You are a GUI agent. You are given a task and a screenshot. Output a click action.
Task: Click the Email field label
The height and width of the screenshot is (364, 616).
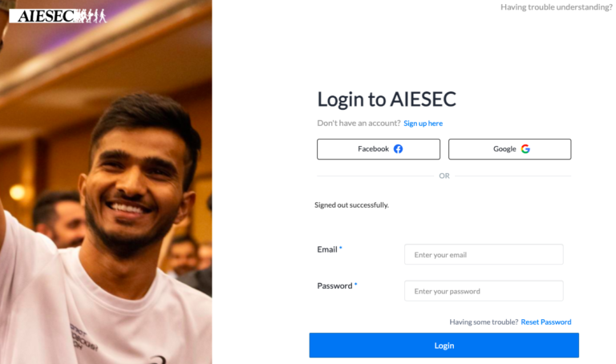[x=327, y=249]
